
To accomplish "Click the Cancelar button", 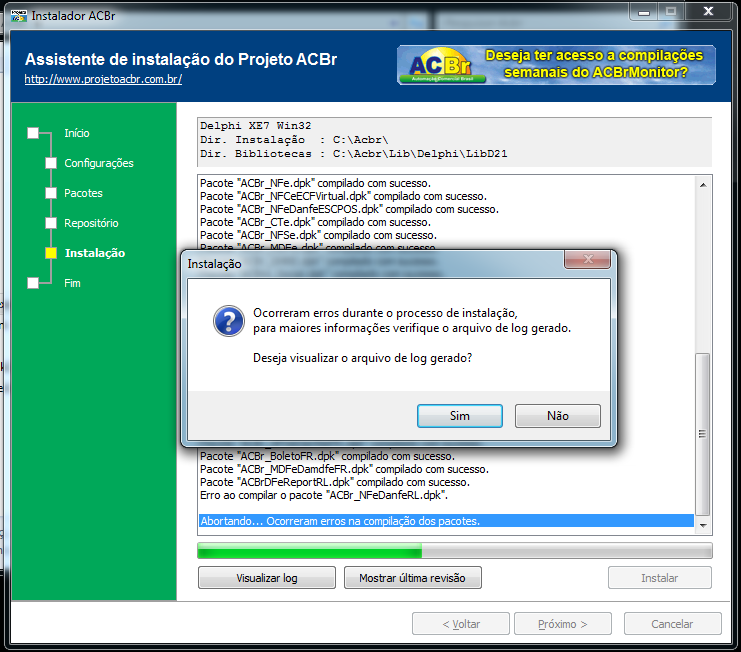I will pos(672,624).
